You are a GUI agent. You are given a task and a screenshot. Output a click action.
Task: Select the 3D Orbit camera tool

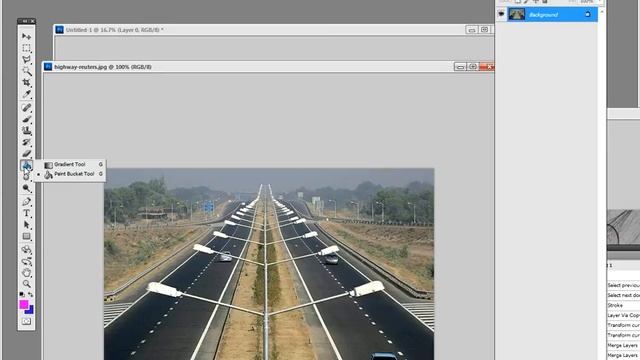pos(27,261)
